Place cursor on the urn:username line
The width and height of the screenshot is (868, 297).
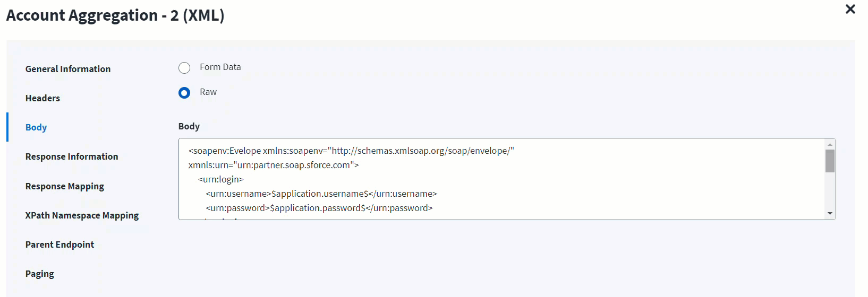click(321, 194)
